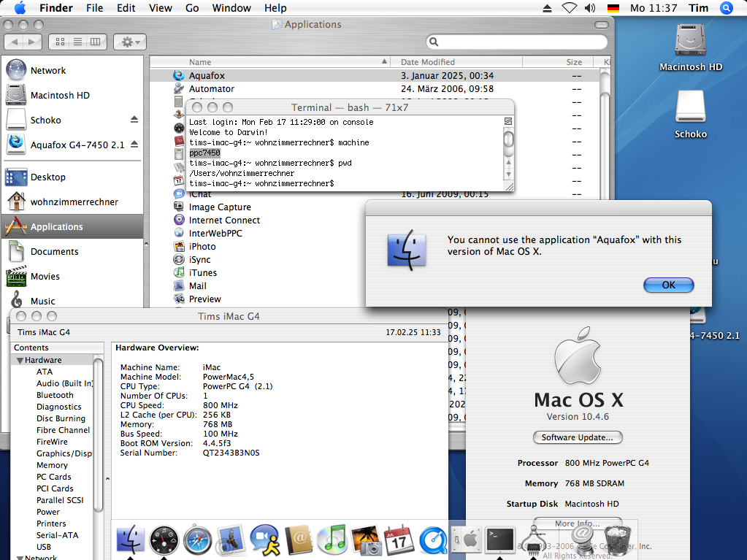
Task: Click the Terminal icon in the Dock
Action: [500, 540]
